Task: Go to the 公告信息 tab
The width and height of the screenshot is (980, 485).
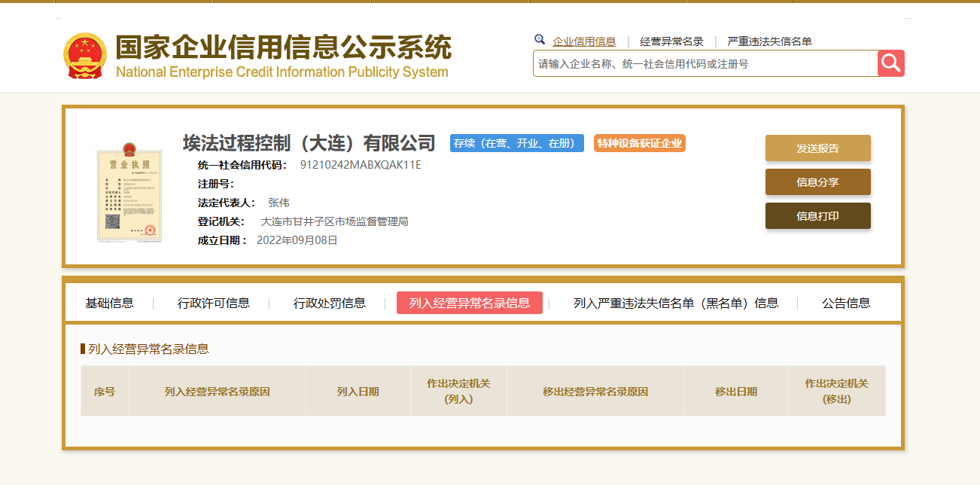Action: tap(846, 303)
